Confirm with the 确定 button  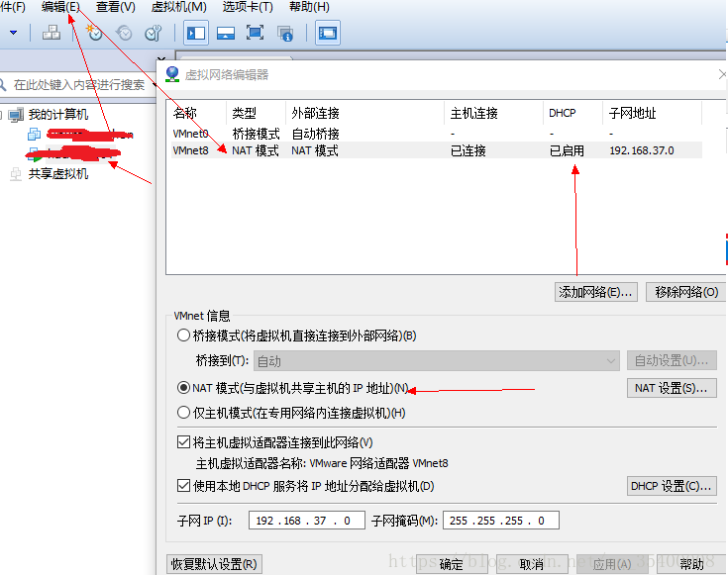click(x=452, y=564)
